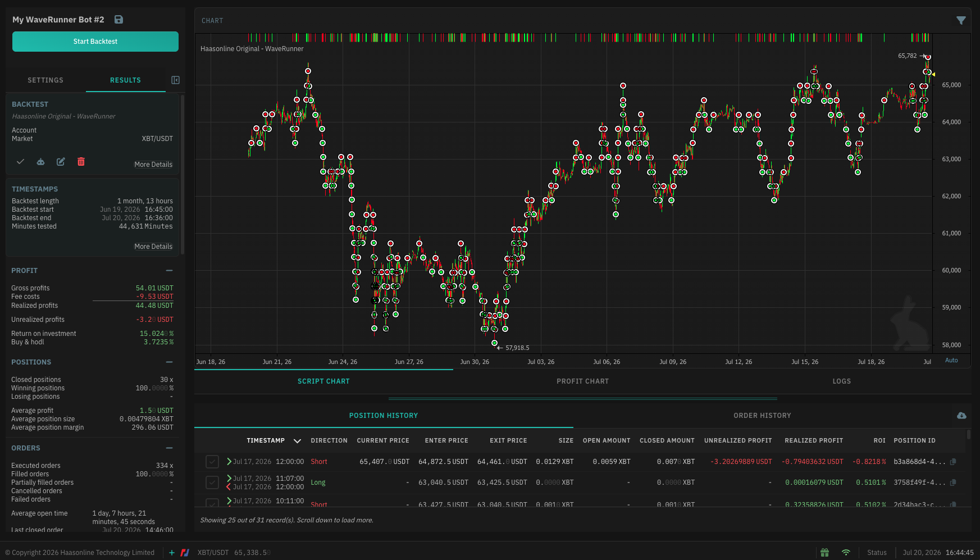This screenshot has width=980, height=560.
Task: Toggle TIMESTAMP column sort chevron
Action: pyautogui.click(x=297, y=441)
